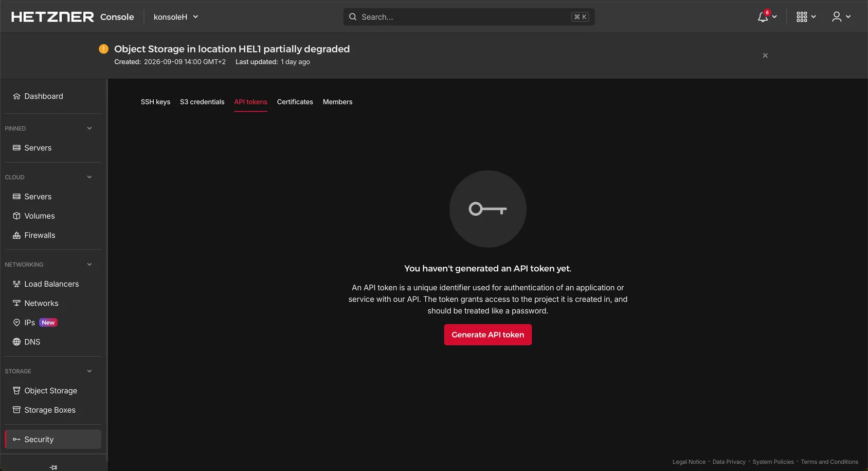The image size is (868, 471).
Task: Click the Dashboard home icon
Action: coord(16,96)
